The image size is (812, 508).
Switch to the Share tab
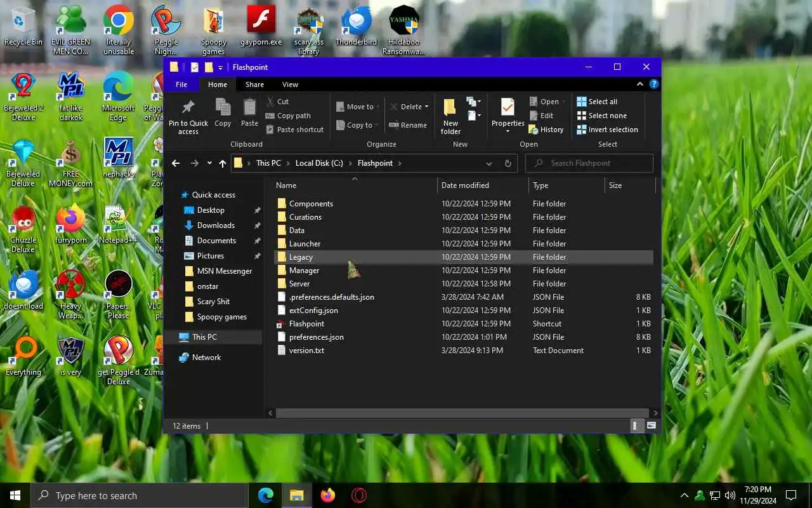pos(254,84)
